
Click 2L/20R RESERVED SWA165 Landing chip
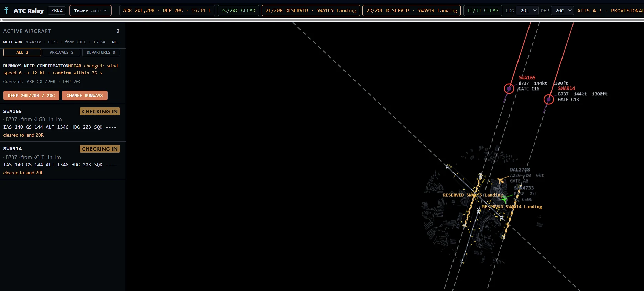(x=311, y=11)
